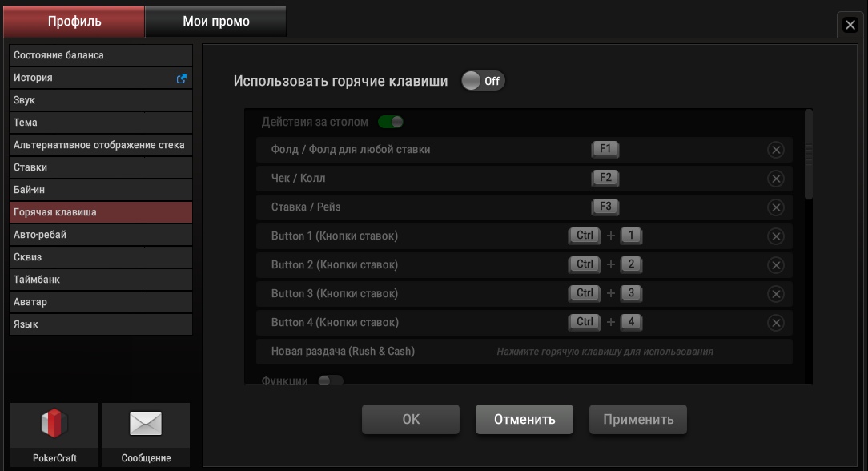The width and height of the screenshot is (868, 471).
Task: Click the hotkey list vertical scrollbar
Action: click(x=809, y=155)
